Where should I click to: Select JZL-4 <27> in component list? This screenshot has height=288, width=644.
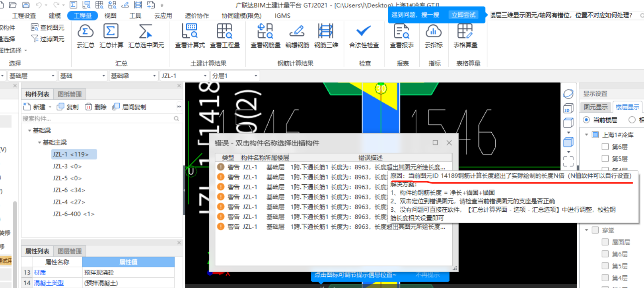coord(69,202)
